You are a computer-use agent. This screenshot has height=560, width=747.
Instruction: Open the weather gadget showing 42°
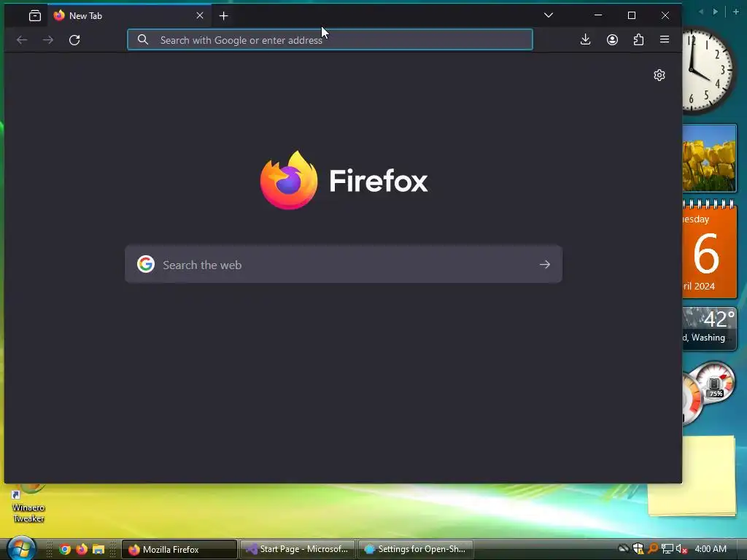[x=709, y=328]
